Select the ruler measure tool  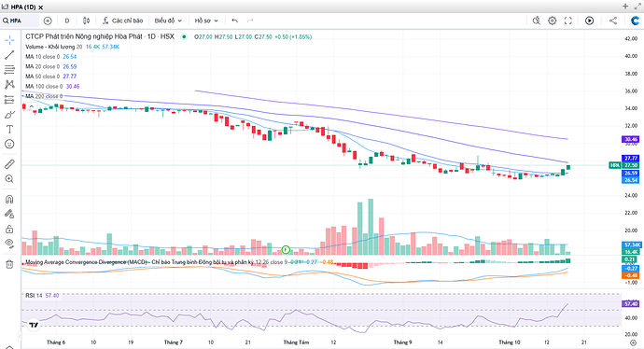pyautogui.click(x=9, y=164)
